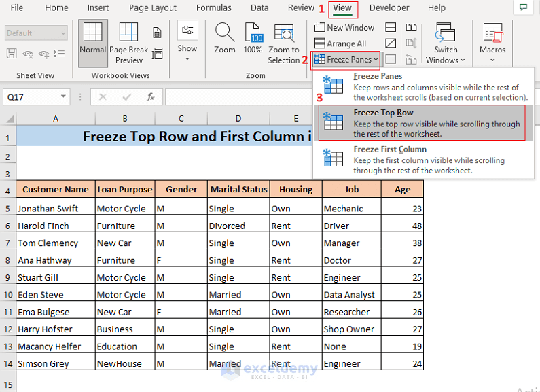The image size is (540, 392).
Task: Select column D header
Action: pos(238,119)
